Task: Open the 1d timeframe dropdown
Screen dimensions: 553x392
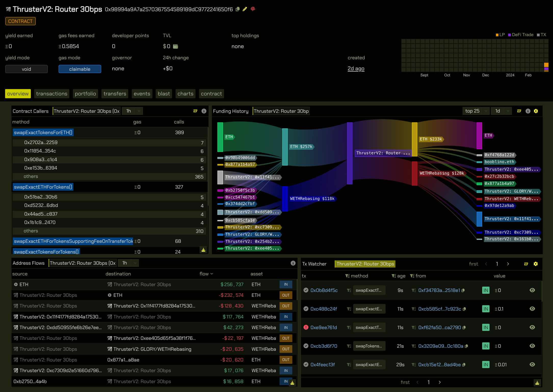Action: [x=501, y=111]
